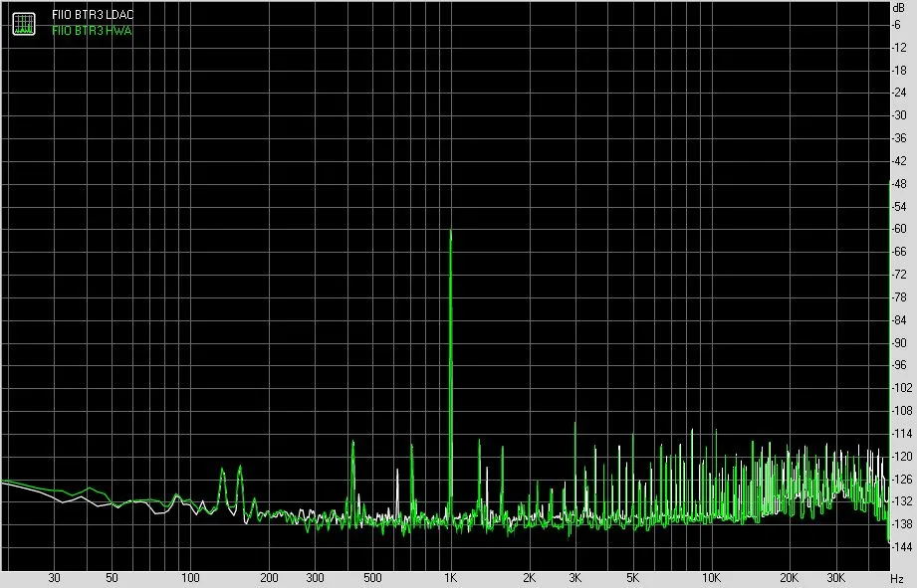Click the -60 dB scale label
This screenshot has width=917, height=588.
(x=899, y=229)
